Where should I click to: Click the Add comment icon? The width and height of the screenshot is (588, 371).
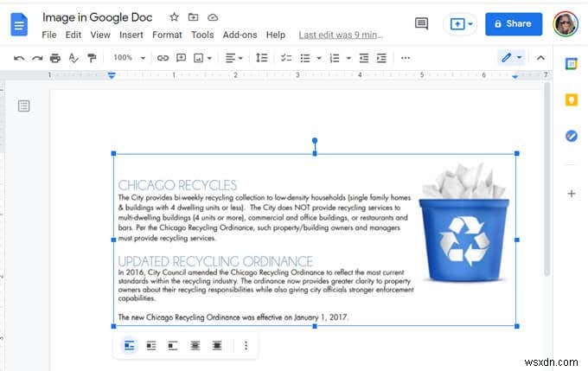coord(181,58)
